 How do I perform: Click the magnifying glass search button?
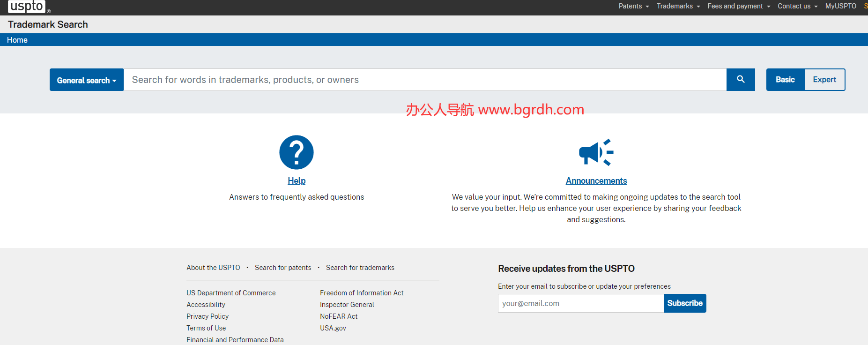point(740,80)
